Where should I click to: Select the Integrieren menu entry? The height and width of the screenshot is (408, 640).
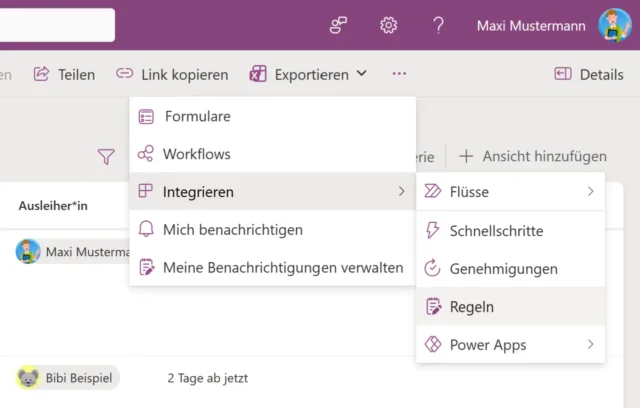point(273,191)
